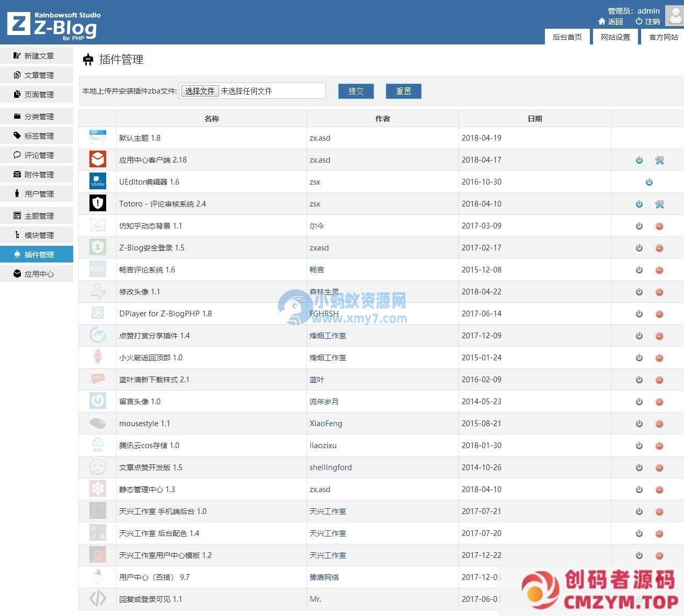Image resolution: width=684 pixels, height=616 pixels.
Task: Click the DPlayer for Z-BlogPHP plugin thumbnail
Action: click(x=98, y=313)
